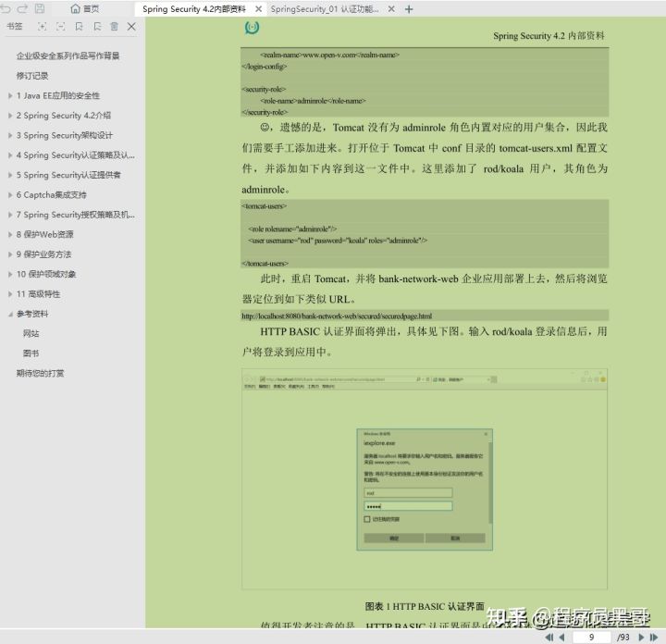Click collapse all bookmarks icon

pos(61,26)
